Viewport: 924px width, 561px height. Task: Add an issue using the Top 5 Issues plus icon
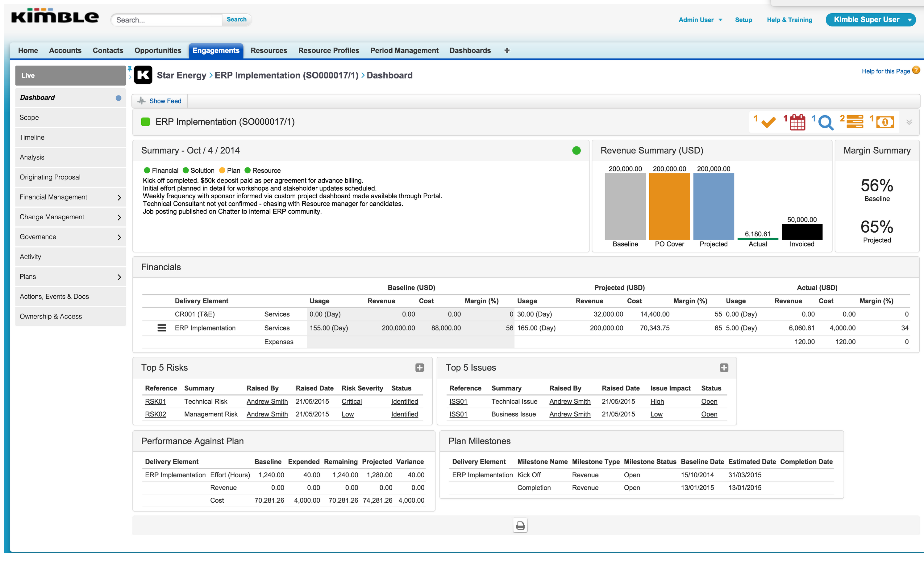pos(724,368)
